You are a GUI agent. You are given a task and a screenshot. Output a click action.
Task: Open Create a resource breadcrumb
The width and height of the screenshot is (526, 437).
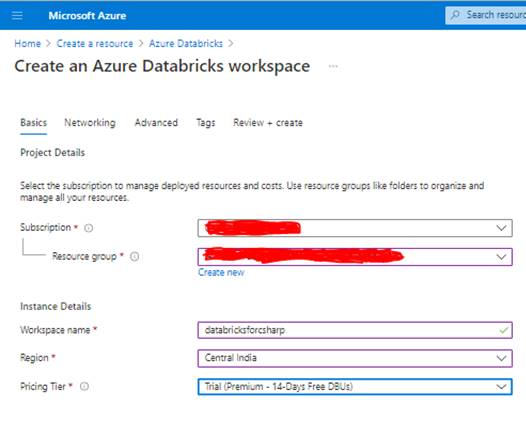click(95, 44)
